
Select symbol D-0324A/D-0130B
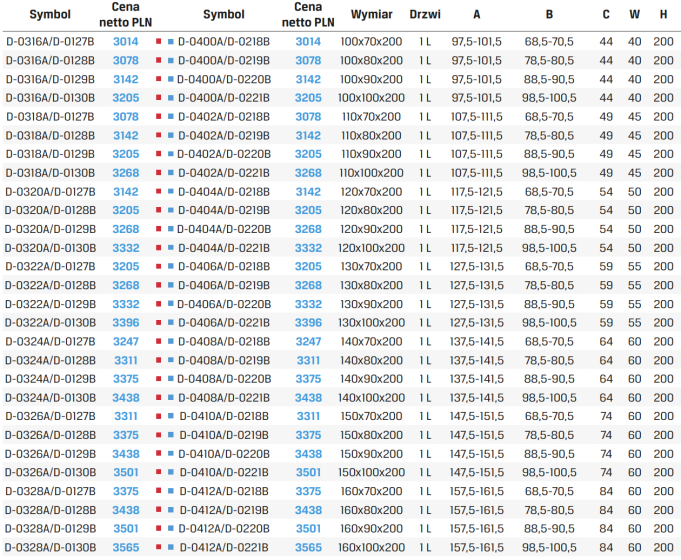[x=50, y=398]
